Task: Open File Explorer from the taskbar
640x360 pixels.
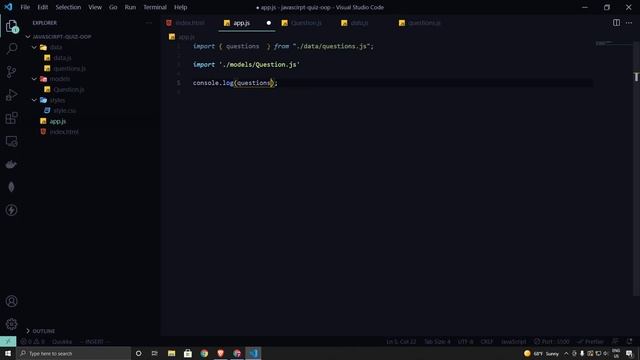Action: (171, 353)
